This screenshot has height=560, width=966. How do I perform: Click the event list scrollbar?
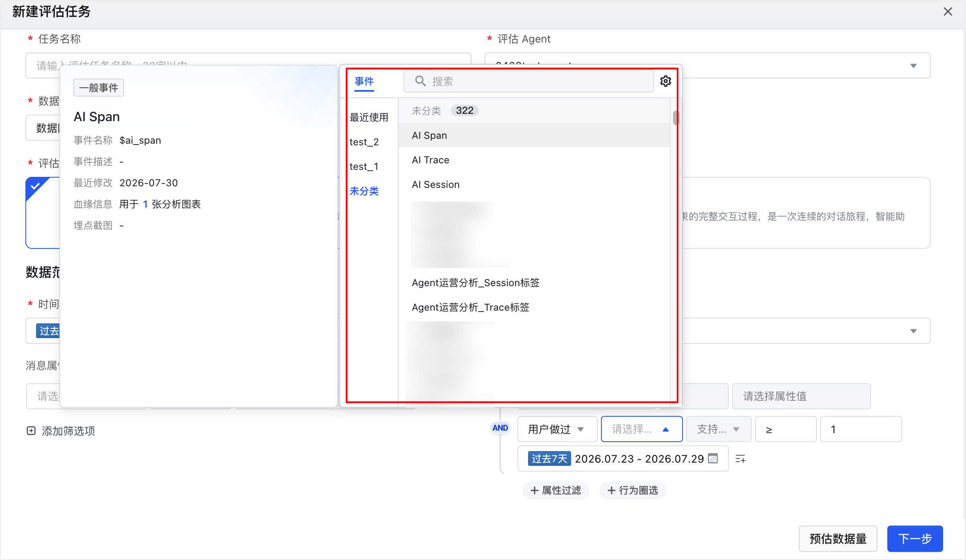(x=676, y=118)
